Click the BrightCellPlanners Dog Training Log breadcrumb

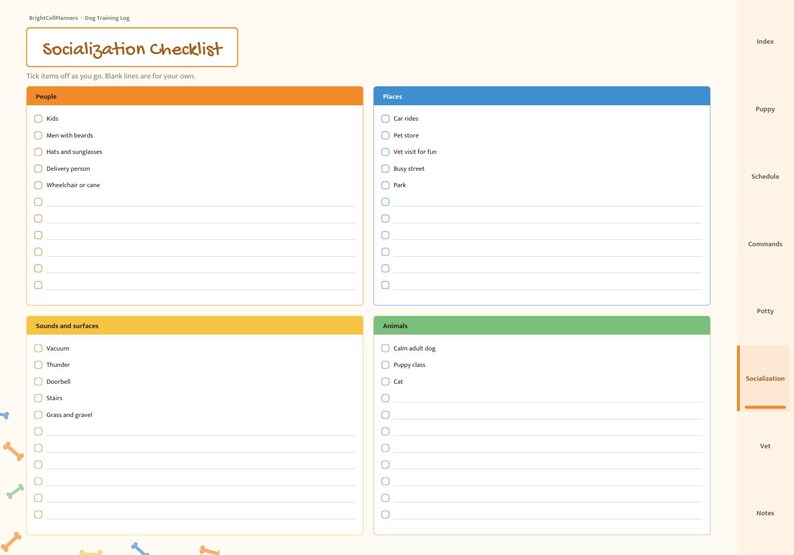pos(79,18)
